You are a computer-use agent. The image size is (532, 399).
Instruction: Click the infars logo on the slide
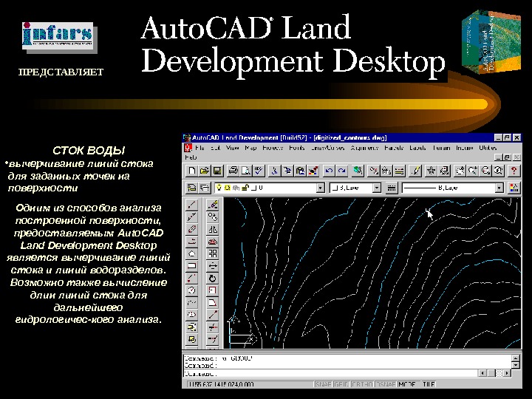58,37
